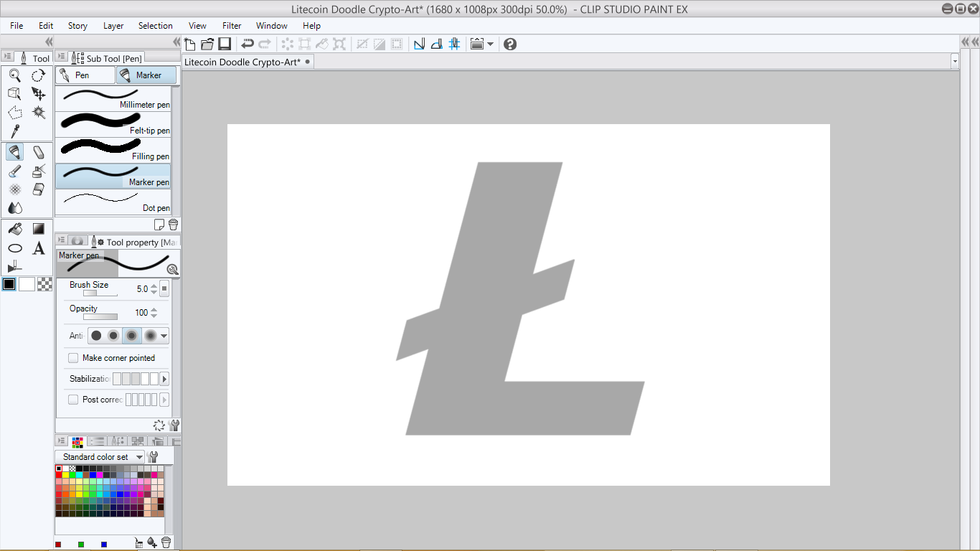Select the Figure ellipse tool
This screenshot has height=551, width=980.
click(15, 248)
